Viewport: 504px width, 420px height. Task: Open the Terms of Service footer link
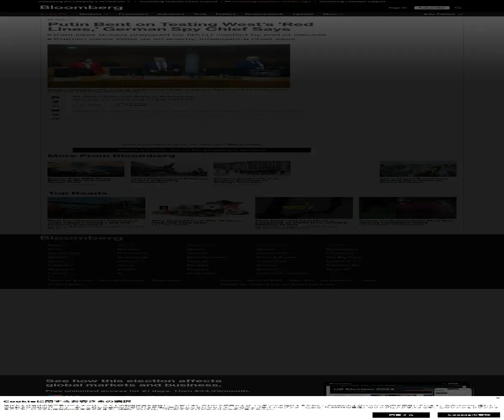click(x=71, y=280)
